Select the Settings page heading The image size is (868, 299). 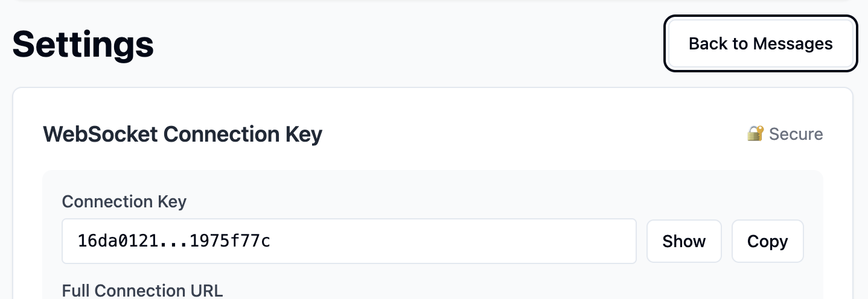pyautogui.click(x=83, y=44)
